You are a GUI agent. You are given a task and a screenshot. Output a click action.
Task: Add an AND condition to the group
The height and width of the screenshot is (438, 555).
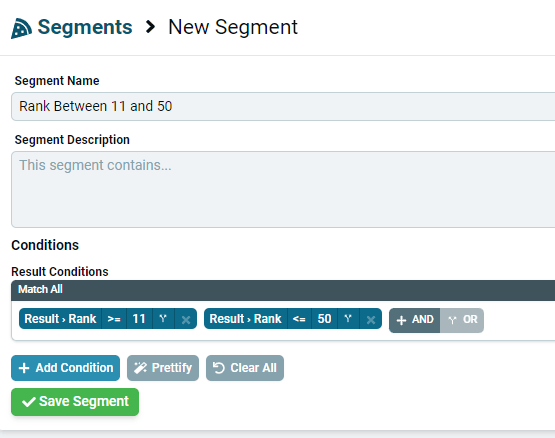[414, 320]
